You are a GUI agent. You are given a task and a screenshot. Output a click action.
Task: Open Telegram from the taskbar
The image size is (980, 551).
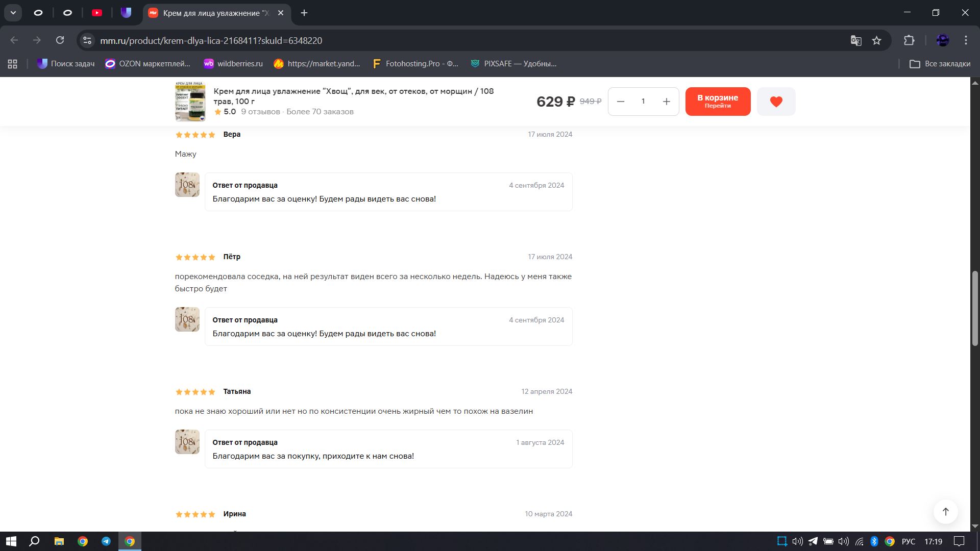point(106,541)
